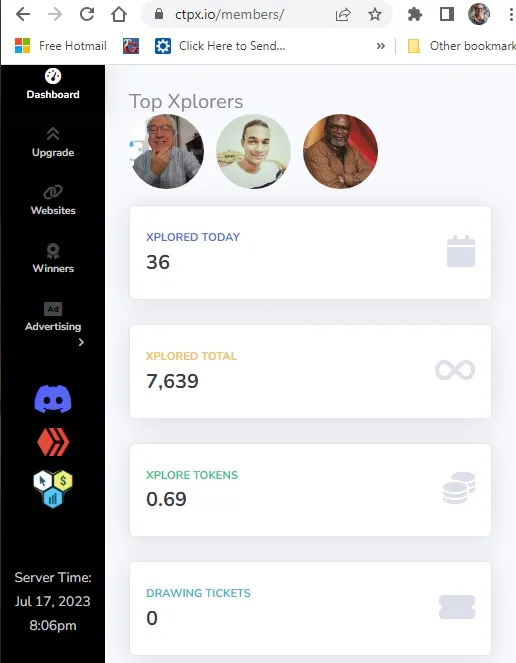Open the Discord icon in sidebar
This screenshot has height=663, width=516.
[53, 399]
